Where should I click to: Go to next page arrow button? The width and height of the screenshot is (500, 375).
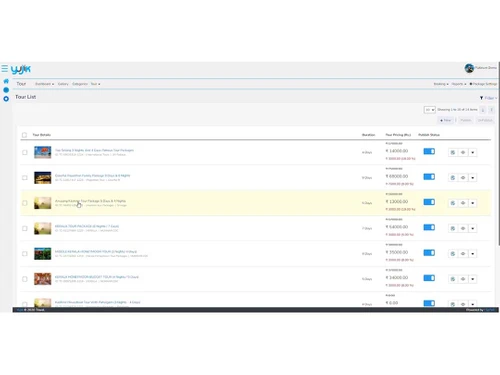point(491,110)
